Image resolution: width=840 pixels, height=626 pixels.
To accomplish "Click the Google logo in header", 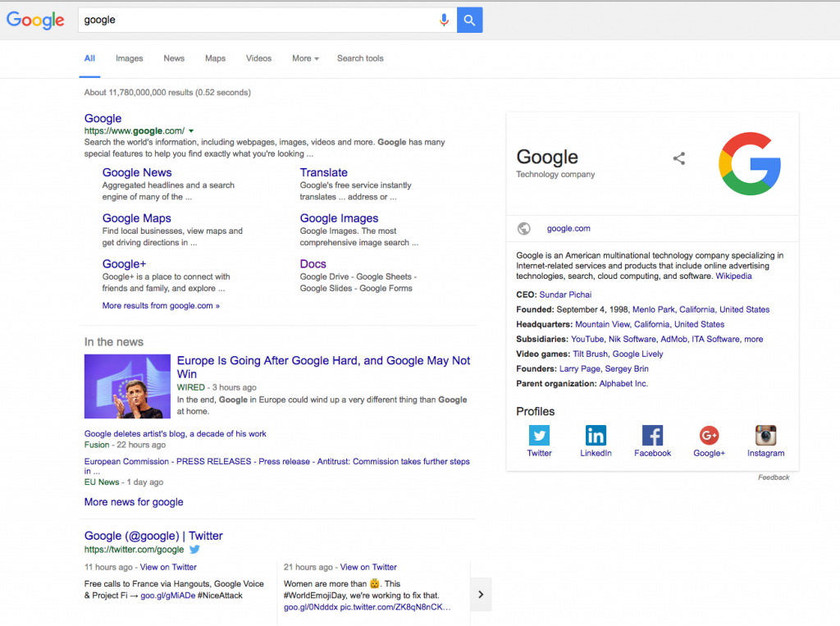I will pos(35,20).
